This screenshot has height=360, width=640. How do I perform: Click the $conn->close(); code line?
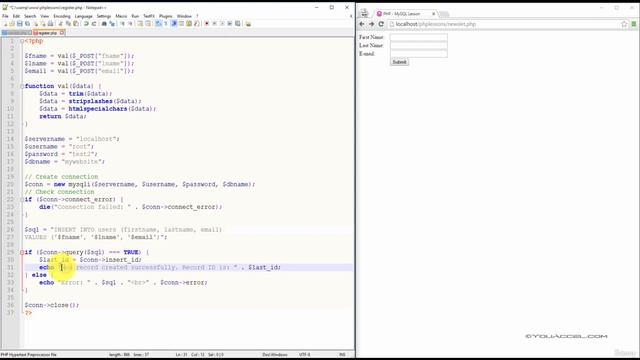tap(52, 305)
